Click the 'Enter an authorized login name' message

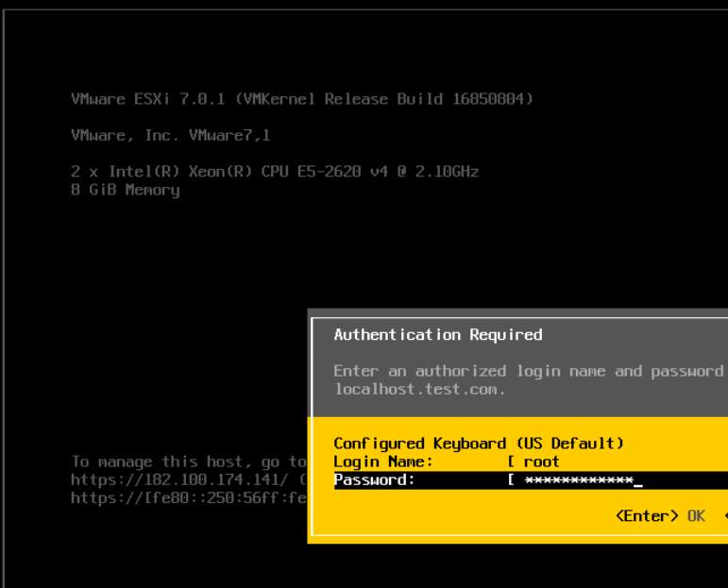[x=528, y=371]
